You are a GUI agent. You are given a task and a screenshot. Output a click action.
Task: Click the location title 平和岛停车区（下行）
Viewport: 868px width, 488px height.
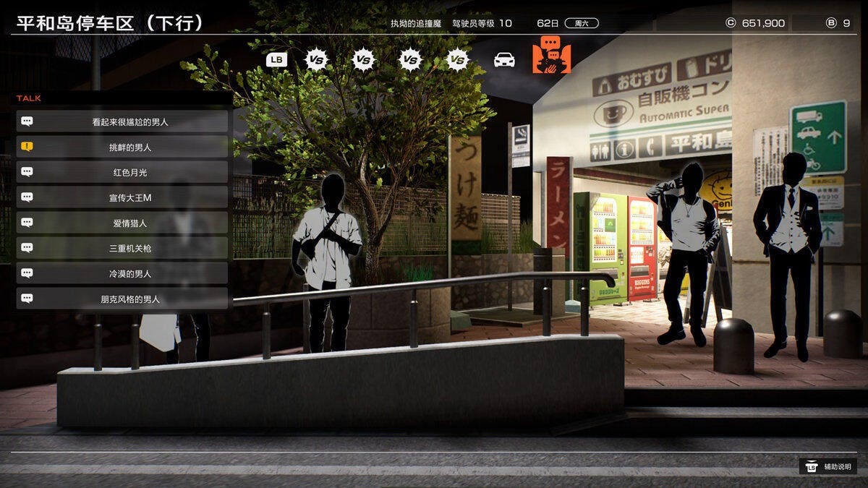coord(110,23)
